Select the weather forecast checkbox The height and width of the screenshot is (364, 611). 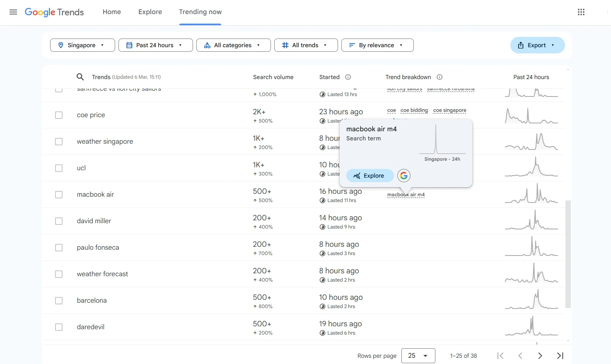click(59, 274)
